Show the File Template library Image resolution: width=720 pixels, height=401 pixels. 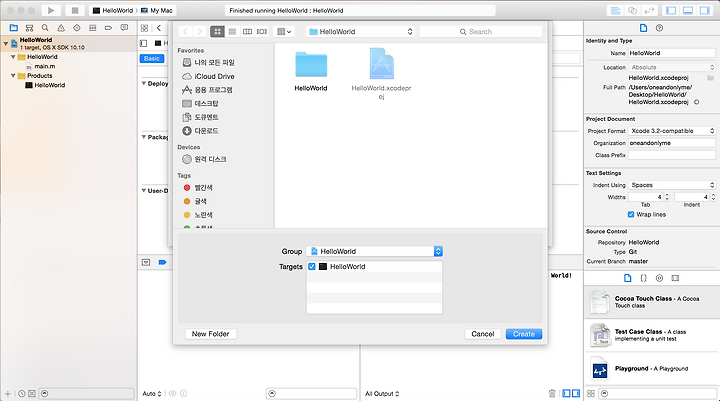[x=627, y=278]
